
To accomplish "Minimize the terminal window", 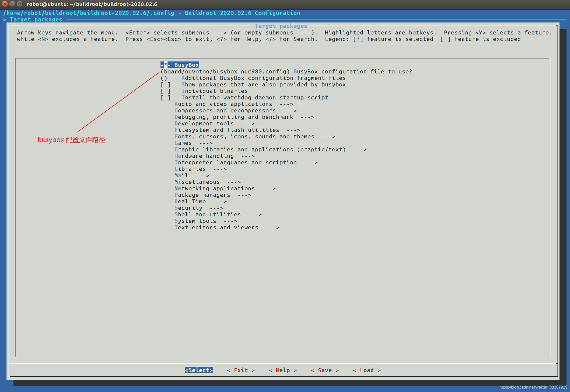I will tap(12, 4).
